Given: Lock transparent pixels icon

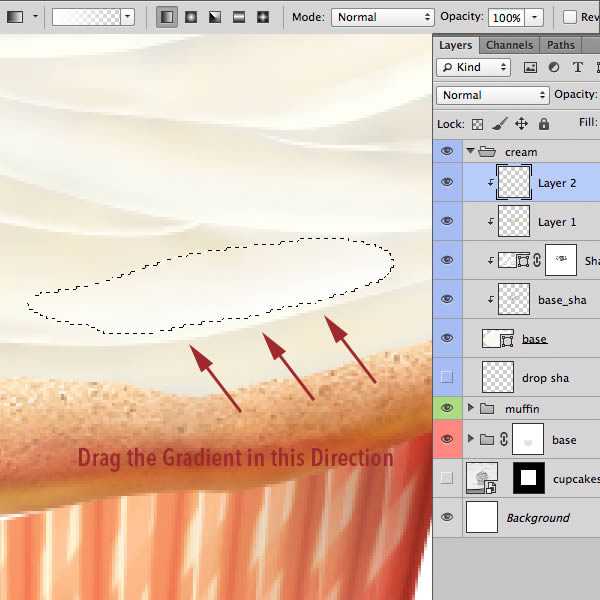Looking at the screenshot, I should point(477,124).
